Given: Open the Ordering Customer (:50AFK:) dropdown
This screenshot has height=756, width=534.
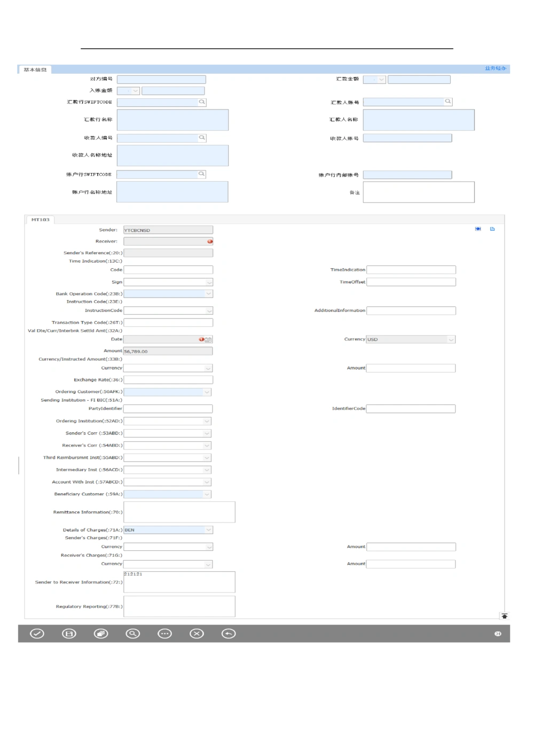Looking at the screenshot, I should (207, 392).
